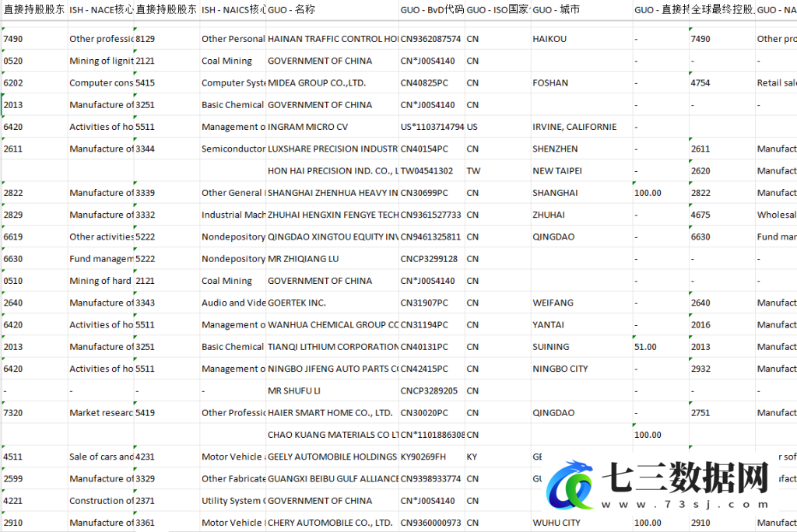Select BvD code CNCP3299128
The height and width of the screenshot is (532, 797).
tap(432, 259)
